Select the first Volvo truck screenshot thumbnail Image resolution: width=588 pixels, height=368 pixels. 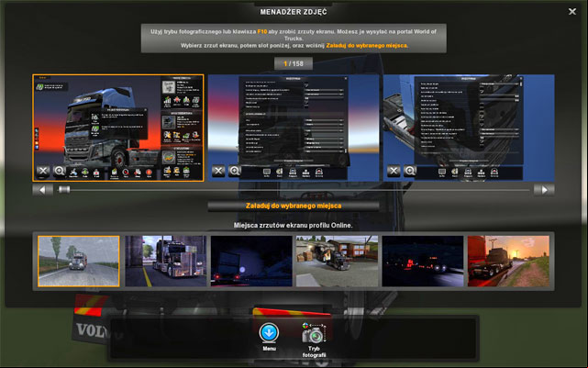coord(118,128)
